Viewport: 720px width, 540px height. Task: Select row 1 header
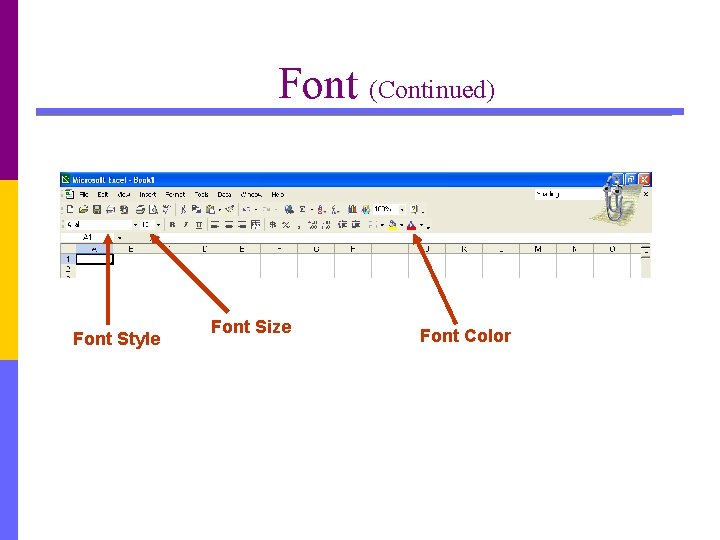tap(68, 259)
